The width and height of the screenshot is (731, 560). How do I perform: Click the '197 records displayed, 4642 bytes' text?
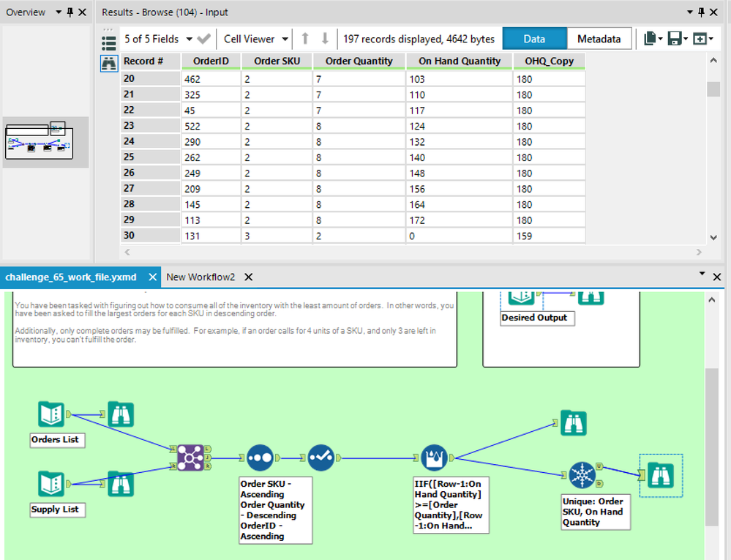[x=419, y=40]
